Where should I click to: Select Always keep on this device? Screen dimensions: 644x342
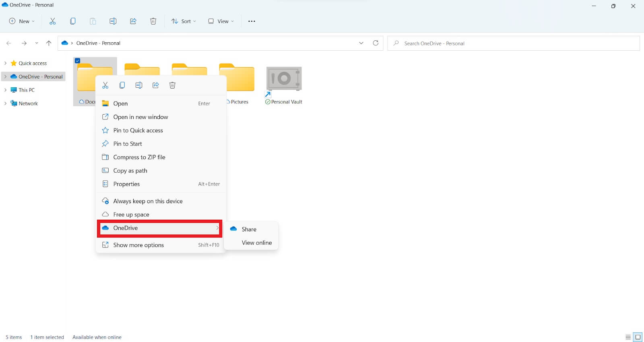point(148,201)
